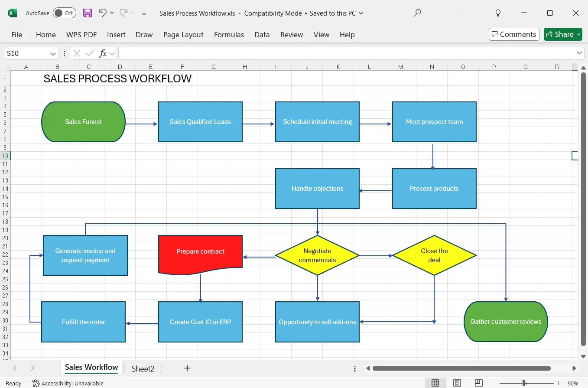Viewport: 588px width, 388px height.
Task: Click the lightbulb ideas icon
Action: point(498,13)
